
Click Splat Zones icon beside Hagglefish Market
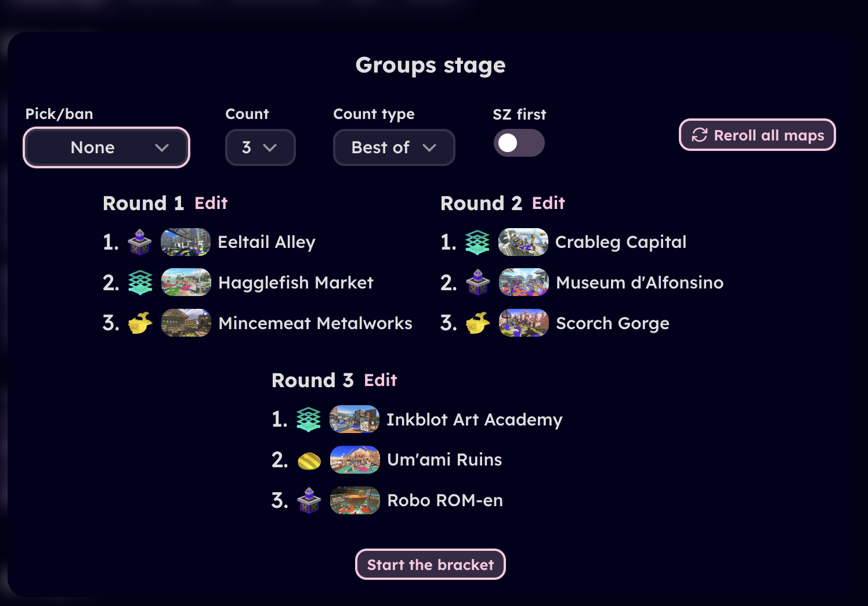140,283
